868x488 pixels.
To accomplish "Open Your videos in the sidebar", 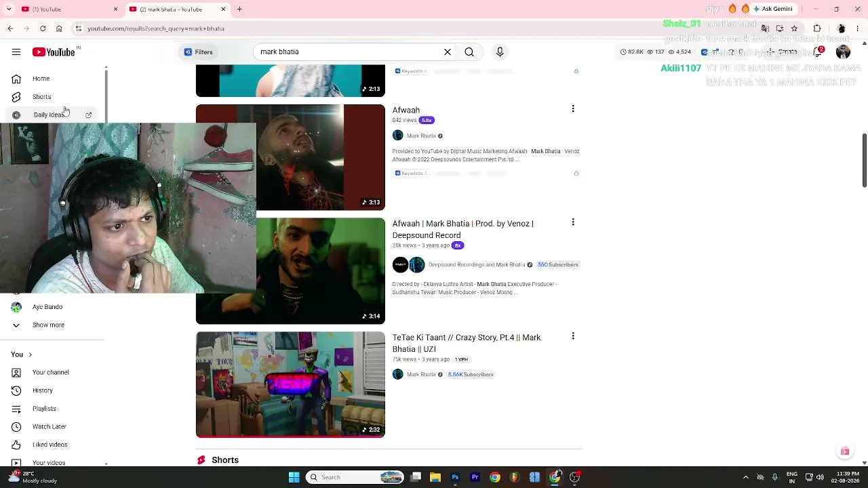I will (53, 462).
